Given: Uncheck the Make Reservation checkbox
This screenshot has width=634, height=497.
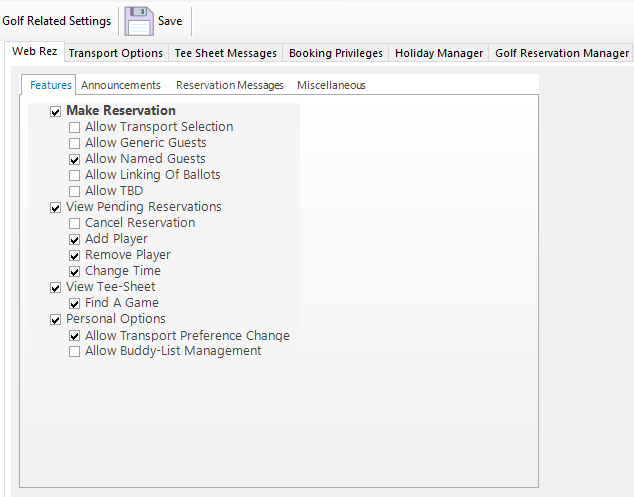Looking at the screenshot, I should point(56,111).
